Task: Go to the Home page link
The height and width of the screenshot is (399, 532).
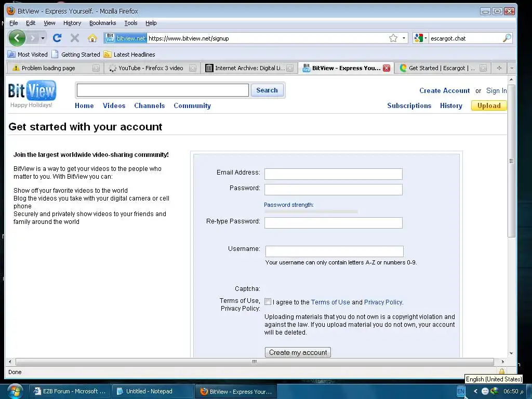Action: [x=84, y=106]
